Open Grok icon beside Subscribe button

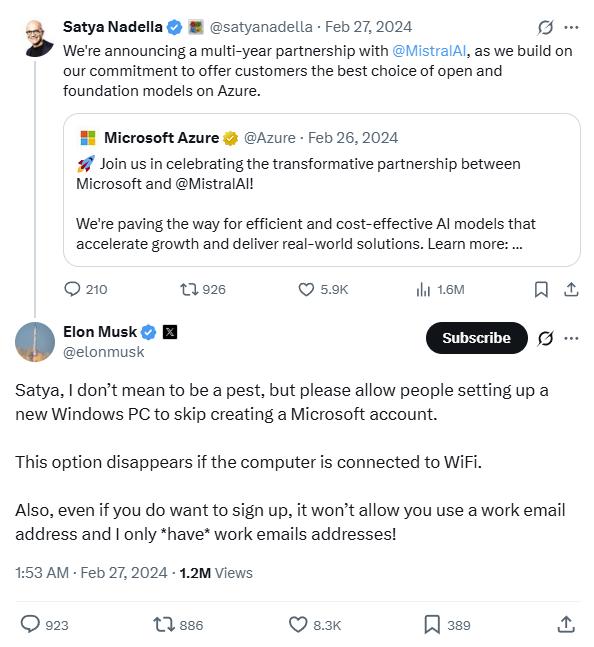pos(545,338)
